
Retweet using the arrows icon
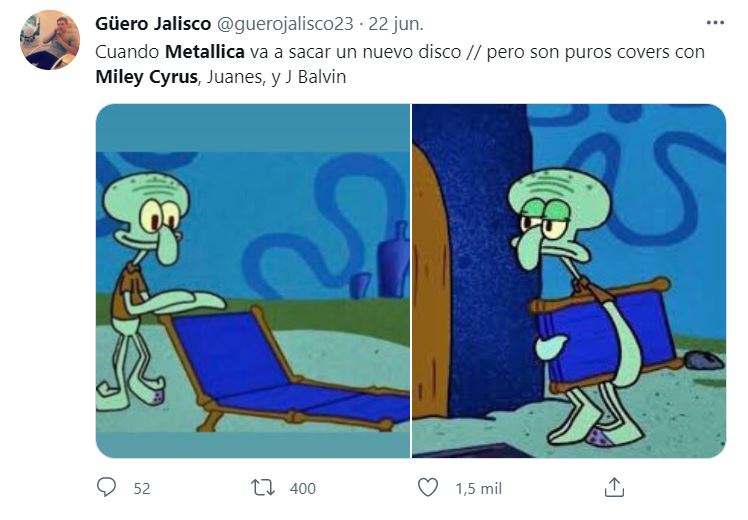click(x=263, y=488)
